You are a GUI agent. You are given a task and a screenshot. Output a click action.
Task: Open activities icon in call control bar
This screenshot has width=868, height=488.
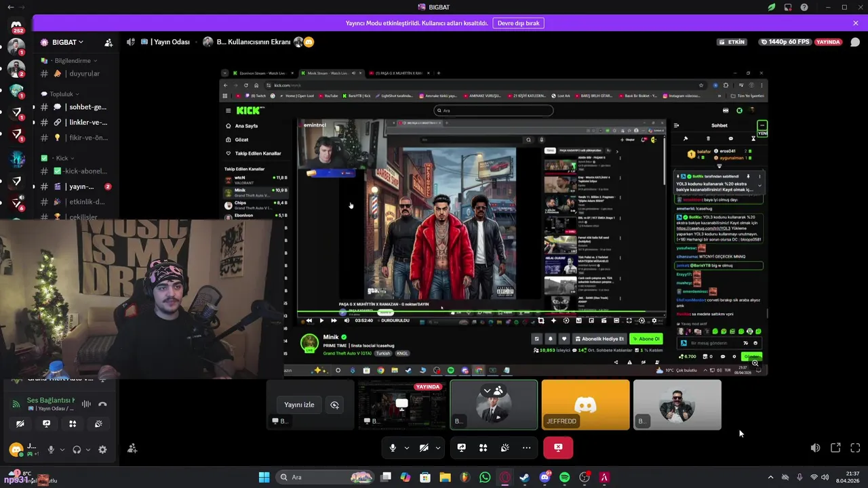coord(484,447)
